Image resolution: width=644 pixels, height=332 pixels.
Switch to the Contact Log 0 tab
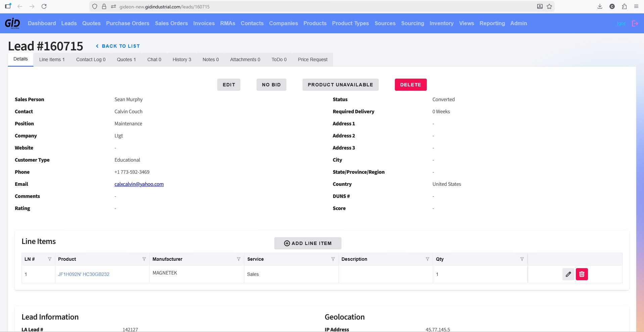point(91,59)
